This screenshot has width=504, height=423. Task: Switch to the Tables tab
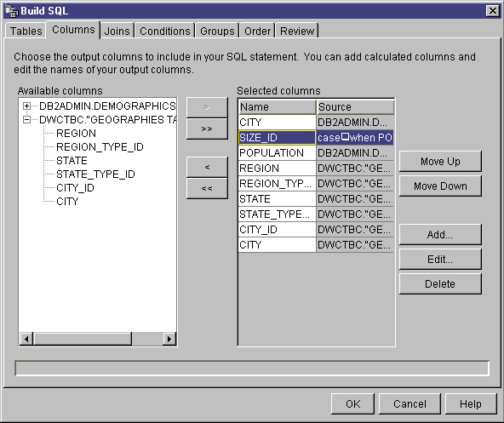(26, 31)
